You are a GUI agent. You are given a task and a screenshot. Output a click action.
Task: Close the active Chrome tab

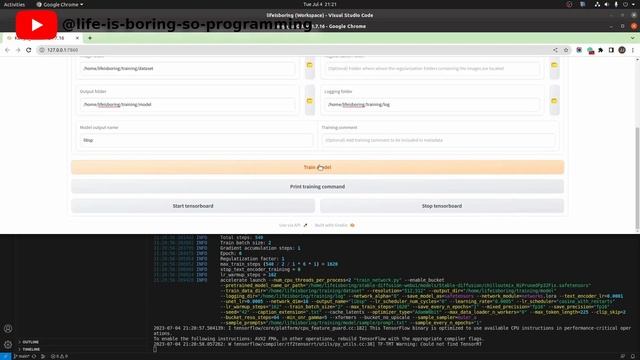[77, 38]
